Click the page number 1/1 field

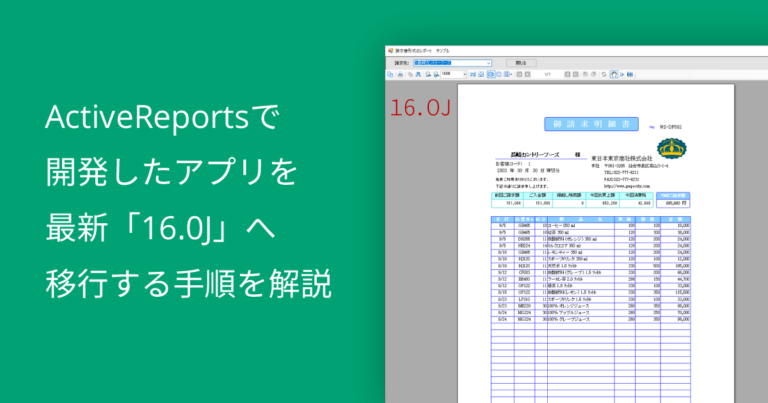[x=548, y=74]
